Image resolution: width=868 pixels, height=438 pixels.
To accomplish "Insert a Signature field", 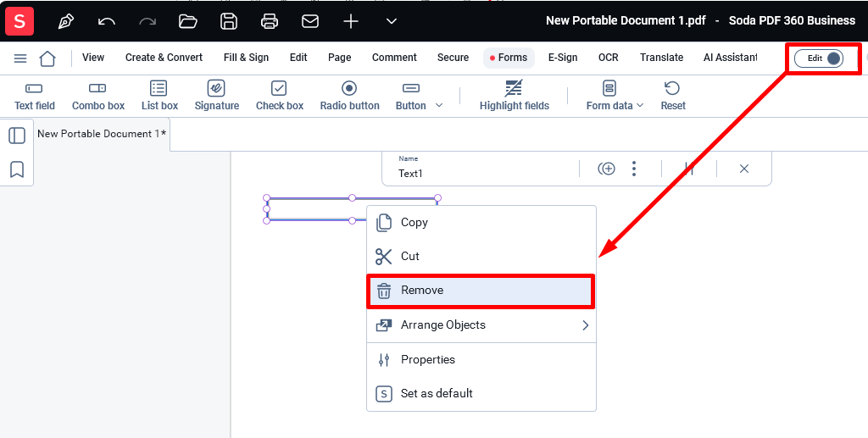I will (216, 97).
